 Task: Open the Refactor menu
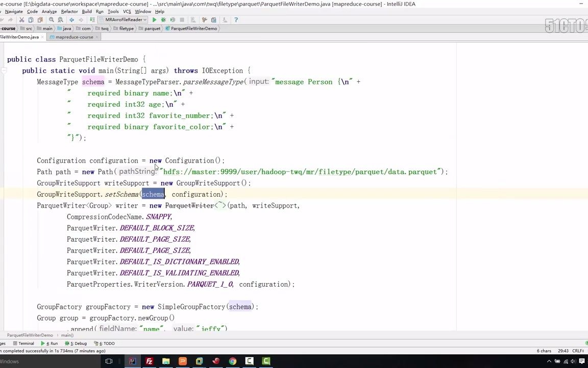pos(69,12)
